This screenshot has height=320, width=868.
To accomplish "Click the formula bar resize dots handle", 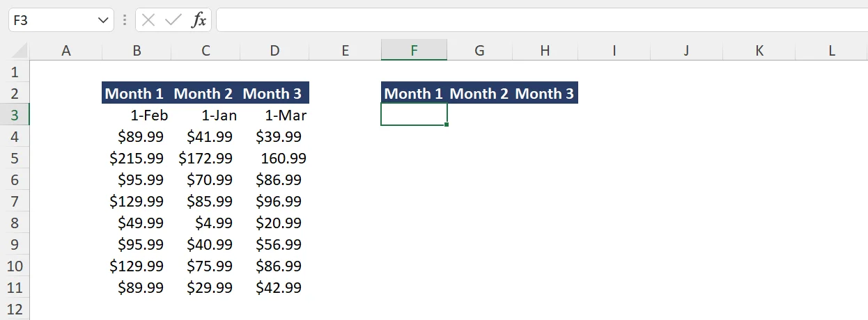I will pyautogui.click(x=124, y=20).
